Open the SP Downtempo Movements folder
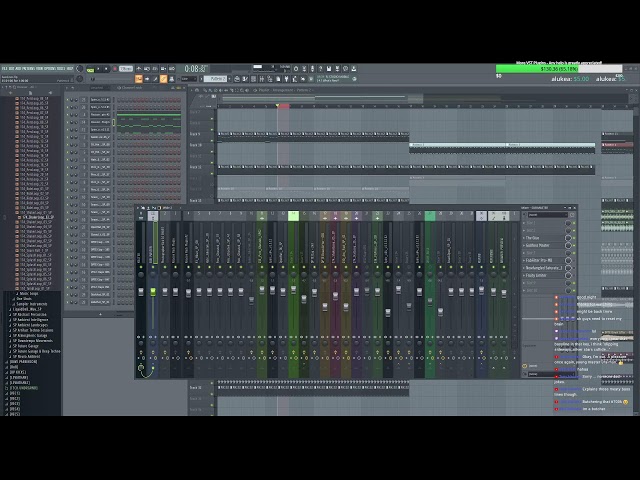 pos(33,341)
